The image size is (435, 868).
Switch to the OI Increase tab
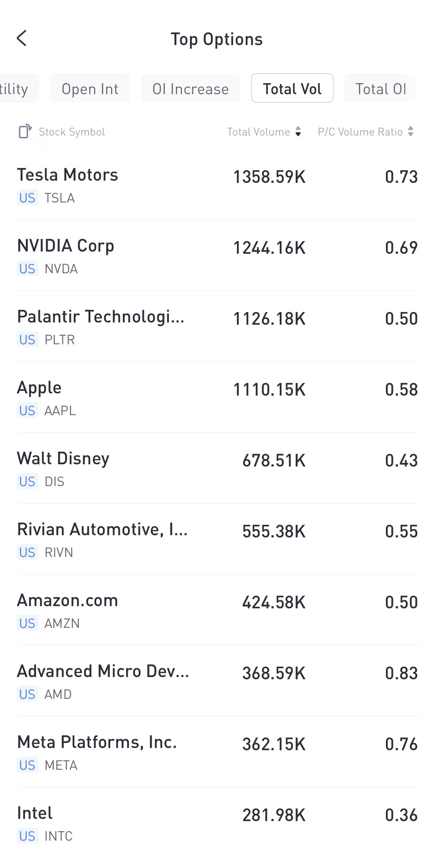coord(190,89)
